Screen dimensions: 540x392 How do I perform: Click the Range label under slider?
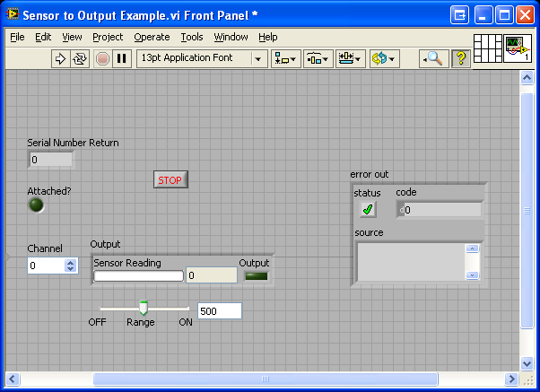141,323
